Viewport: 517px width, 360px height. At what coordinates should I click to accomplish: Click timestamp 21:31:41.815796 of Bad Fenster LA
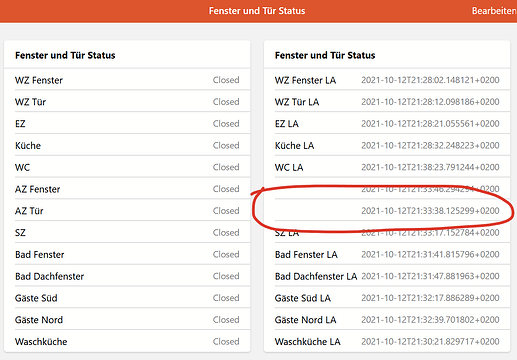pyautogui.click(x=430, y=254)
